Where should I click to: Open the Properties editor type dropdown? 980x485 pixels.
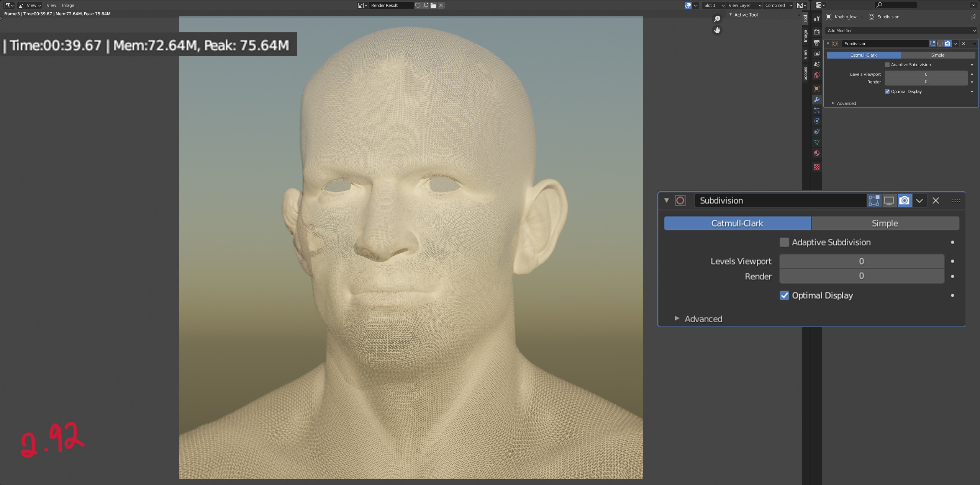820,5
